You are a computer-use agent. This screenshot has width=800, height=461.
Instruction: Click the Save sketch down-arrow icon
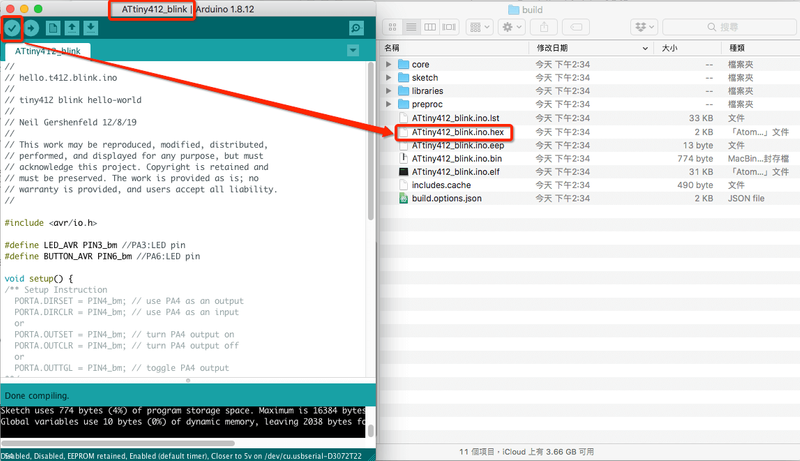click(x=91, y=28)
